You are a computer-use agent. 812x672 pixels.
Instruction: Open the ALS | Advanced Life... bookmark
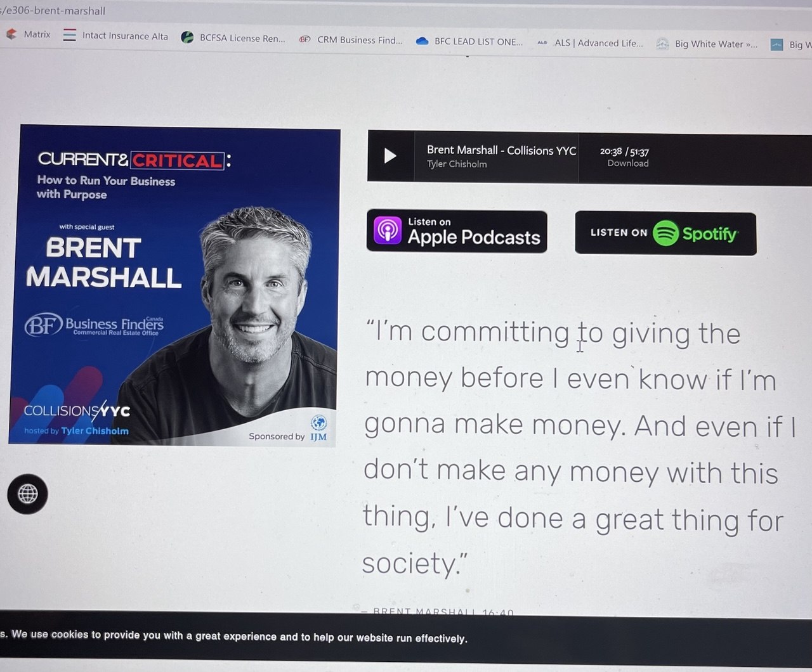[x=590, y=43]
